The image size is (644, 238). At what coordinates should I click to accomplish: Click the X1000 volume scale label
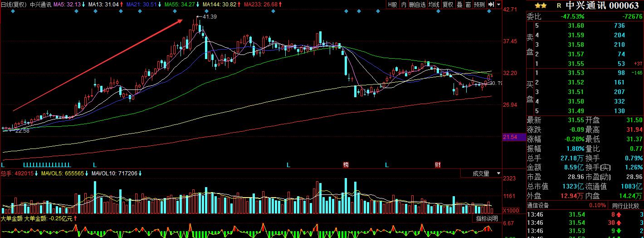(512, 211)
